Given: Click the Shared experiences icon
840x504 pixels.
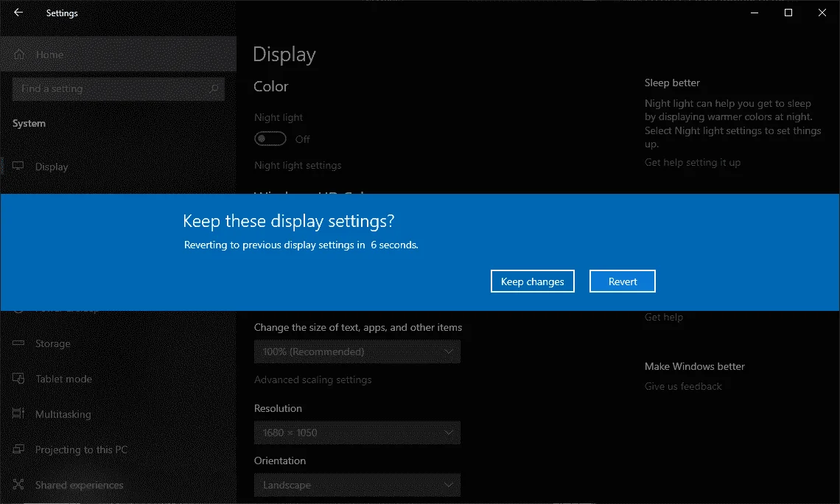Looking at the screenshot, I should [x=18, y=484].
